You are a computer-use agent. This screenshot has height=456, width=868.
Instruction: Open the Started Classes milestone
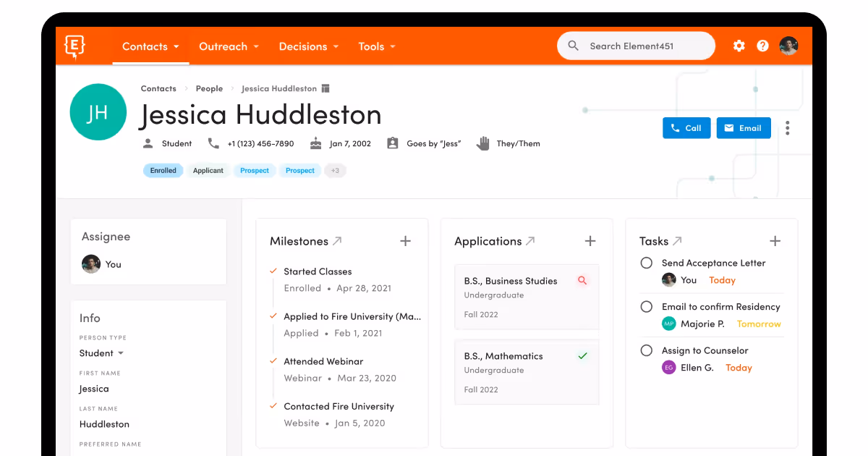click(318, 271)
